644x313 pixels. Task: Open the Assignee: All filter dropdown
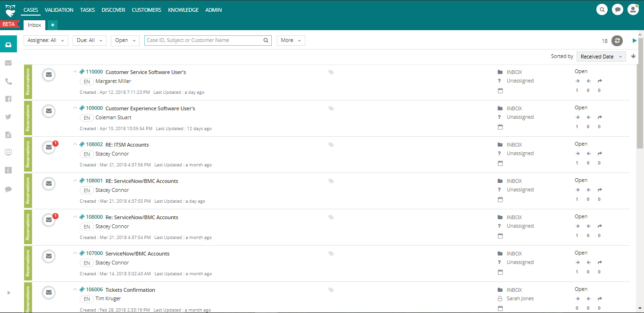(46, 40)
